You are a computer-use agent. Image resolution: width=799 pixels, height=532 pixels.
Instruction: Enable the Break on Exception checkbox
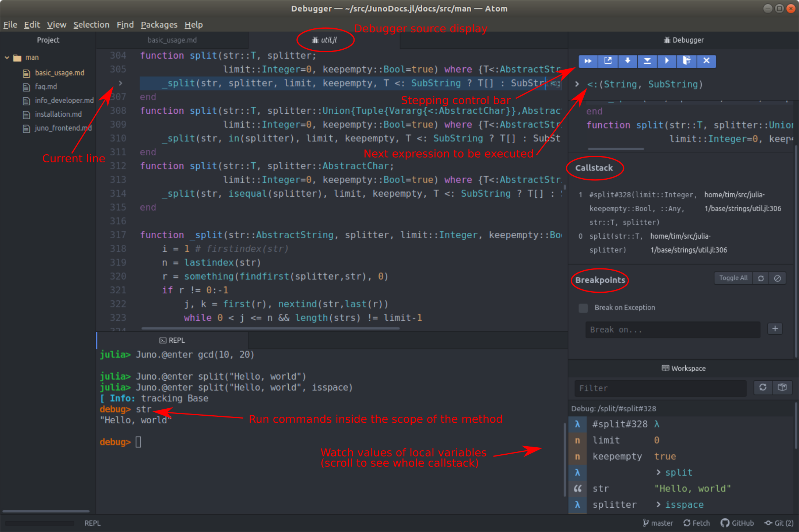(583, 308)
